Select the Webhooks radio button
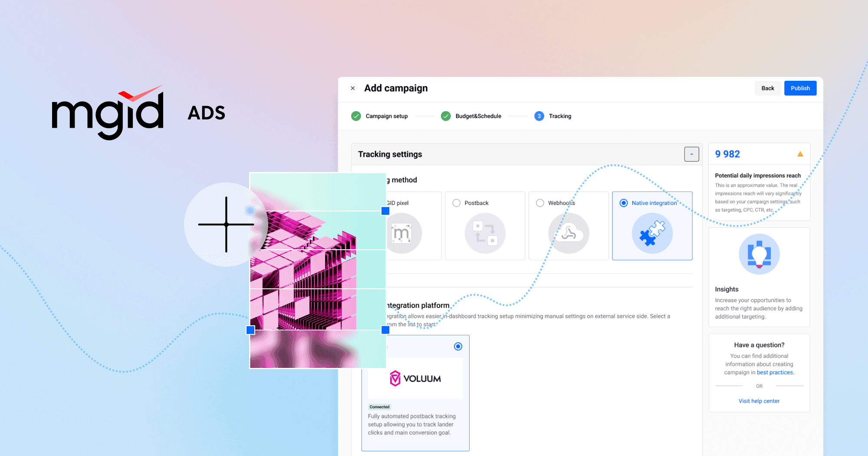The image size is (868, 456). [x=540, y=203]
